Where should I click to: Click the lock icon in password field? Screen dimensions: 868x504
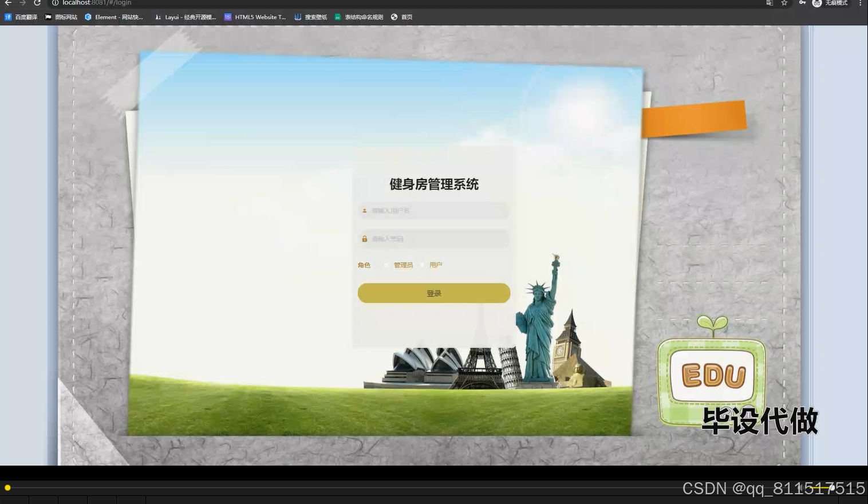click(365, 239)
